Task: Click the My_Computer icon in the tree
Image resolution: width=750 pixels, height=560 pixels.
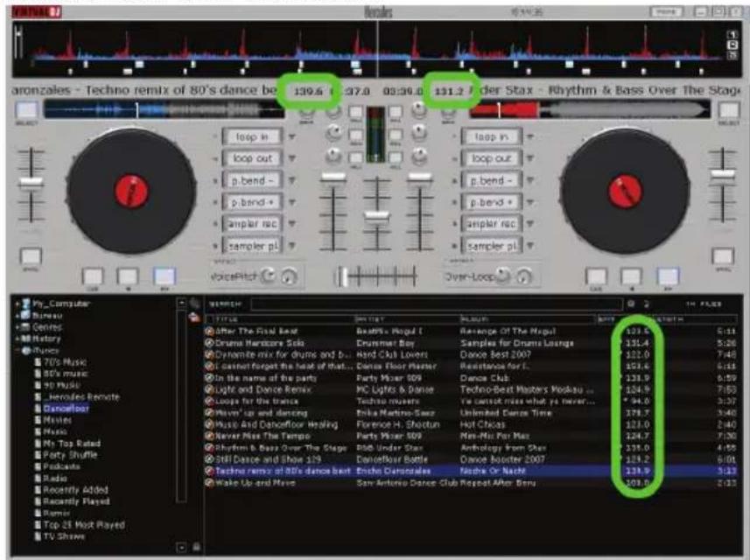Action: 26,304
